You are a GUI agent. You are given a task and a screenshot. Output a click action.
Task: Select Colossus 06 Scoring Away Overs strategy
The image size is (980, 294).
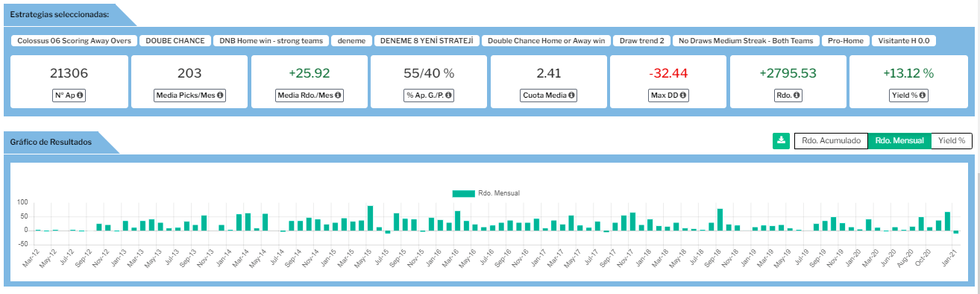tap(75, 40)
